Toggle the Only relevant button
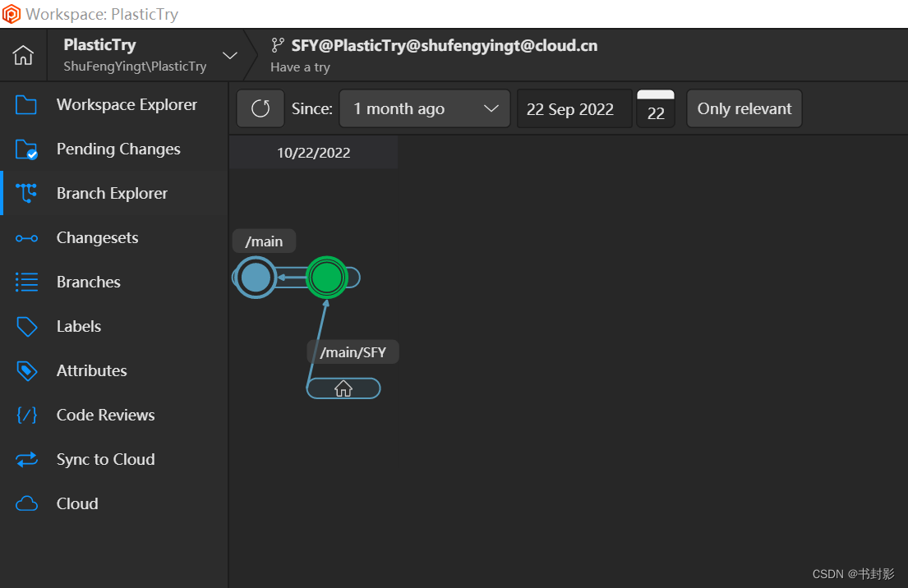The width and height of the screenshot is (908, 588). pyautogui.click(x=744, y=108)
